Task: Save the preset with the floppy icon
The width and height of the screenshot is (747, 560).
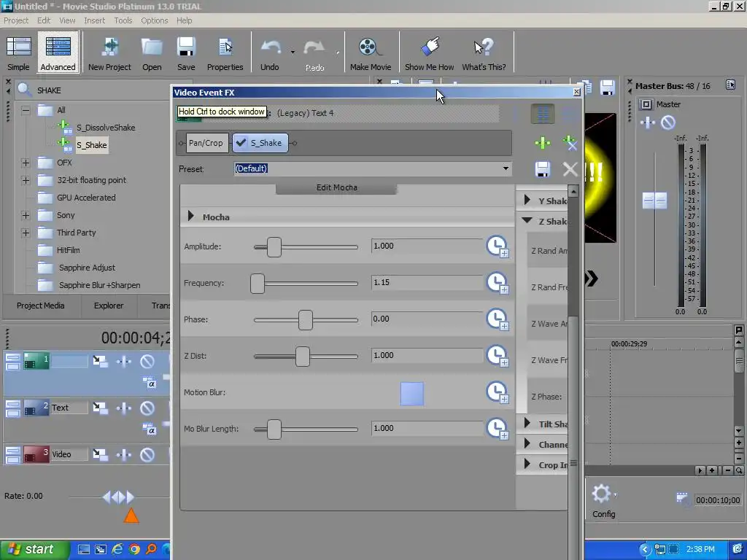Action: click(x=543, y=169)
